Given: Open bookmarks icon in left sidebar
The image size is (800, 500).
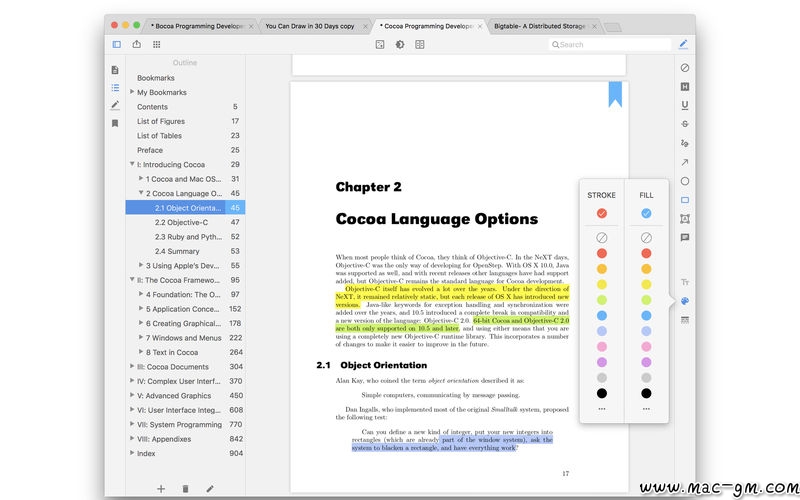Looking at the screenshot, I should click(x=115, y=123).
